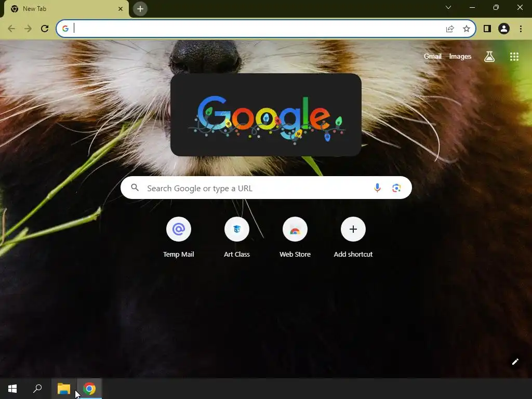Start voice search with the microphone
This screenshot has width=532, height=399.
(377, 188)
